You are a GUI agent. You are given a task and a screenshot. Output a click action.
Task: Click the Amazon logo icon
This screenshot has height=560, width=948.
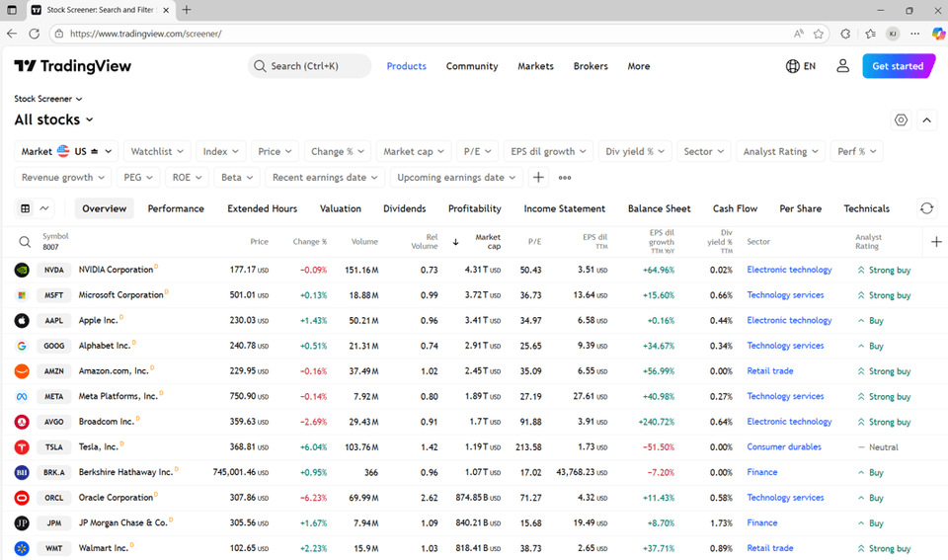[x=22, y=371]
